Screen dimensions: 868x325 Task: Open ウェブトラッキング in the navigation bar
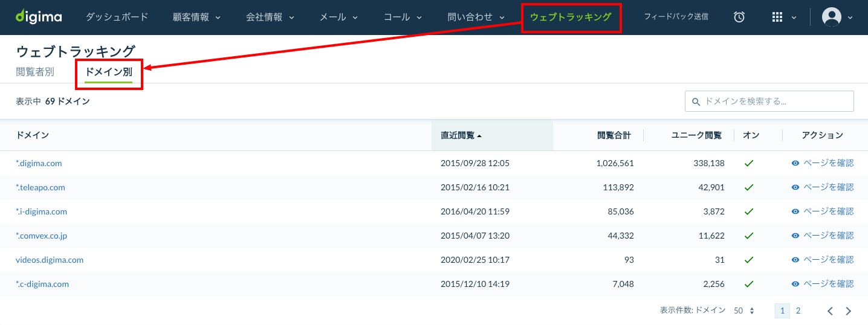(571, 17)
